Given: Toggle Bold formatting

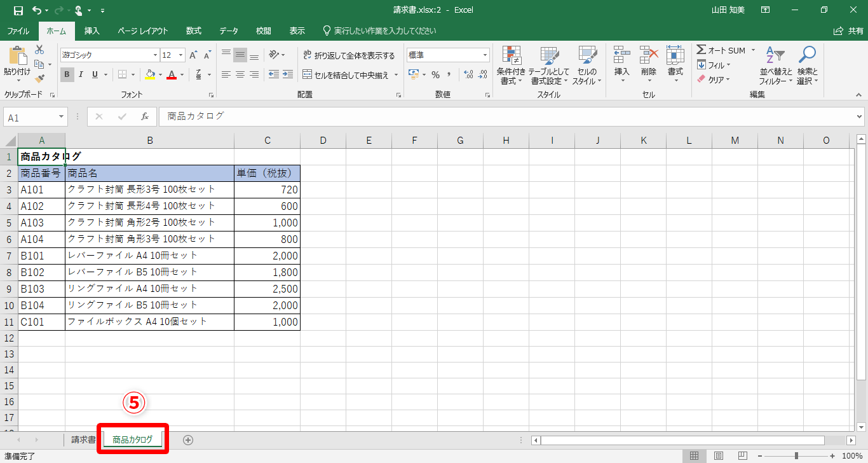Looking at the screenshot, I should point(67,74).
